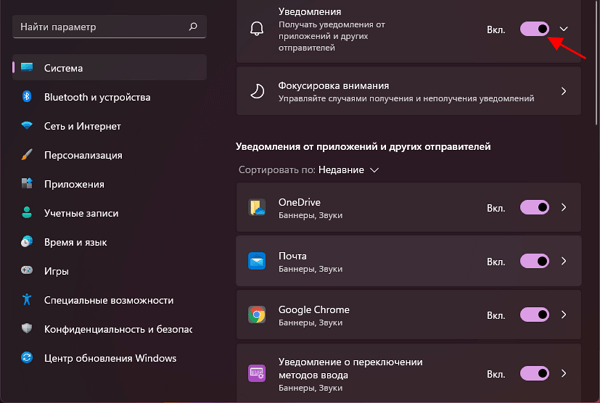The width and height of the screenshot is (600, 403).
Task: Click the search magnifier icon
Action: (193, 26)
